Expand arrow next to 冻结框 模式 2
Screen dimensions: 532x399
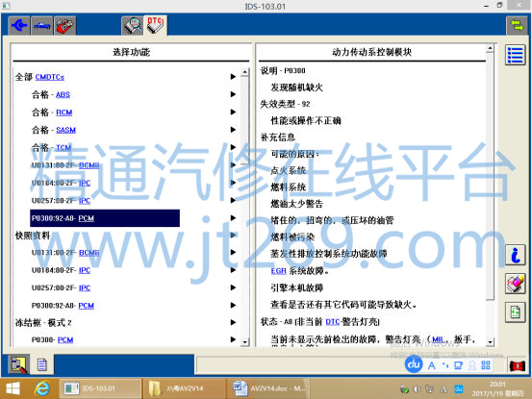[233, 322]
